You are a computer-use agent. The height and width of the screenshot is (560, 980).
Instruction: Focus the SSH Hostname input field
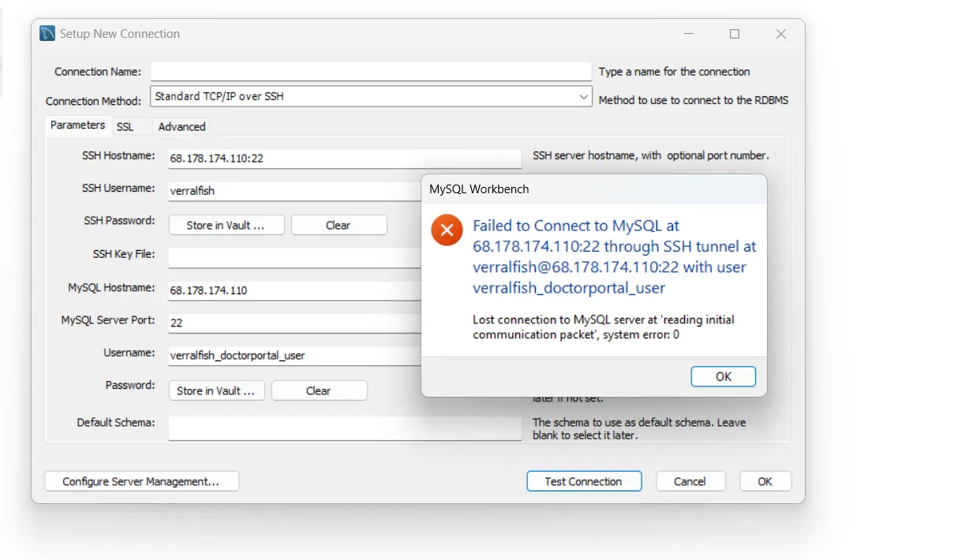(x=344, y=158)
